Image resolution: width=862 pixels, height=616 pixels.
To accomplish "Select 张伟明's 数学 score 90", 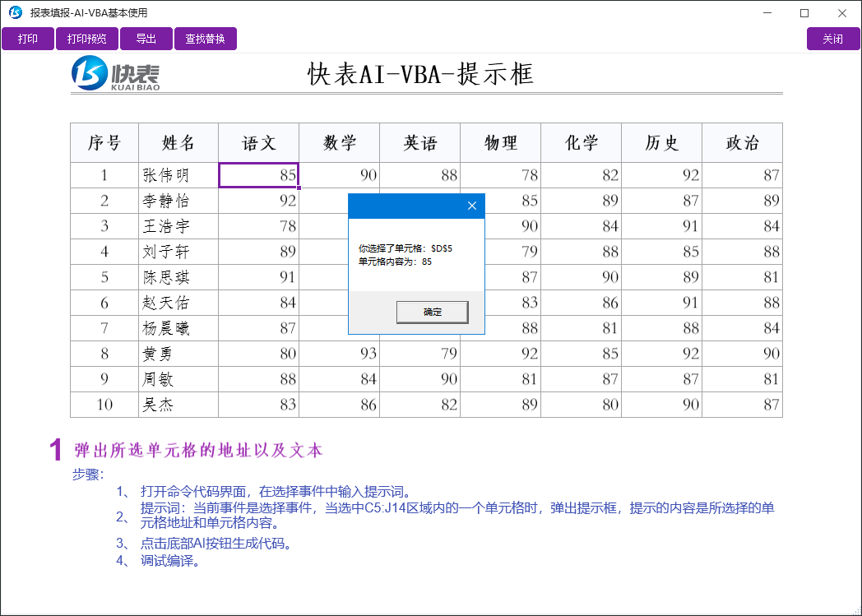I will [x=339, y=175].
